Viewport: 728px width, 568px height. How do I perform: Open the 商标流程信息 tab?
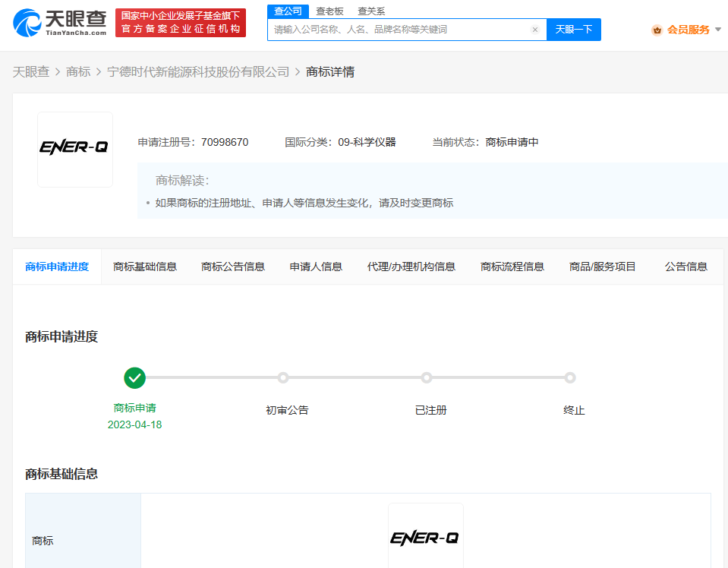coord(512,267)
